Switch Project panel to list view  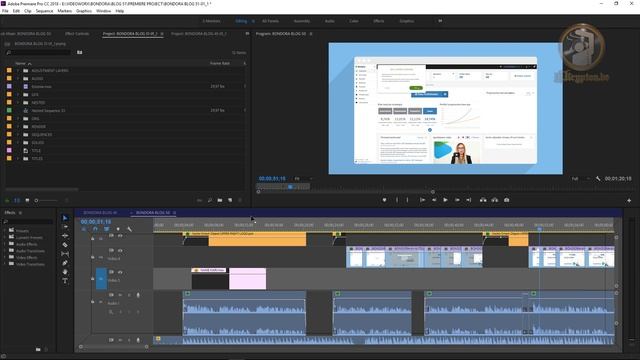(x=17, y=200)
